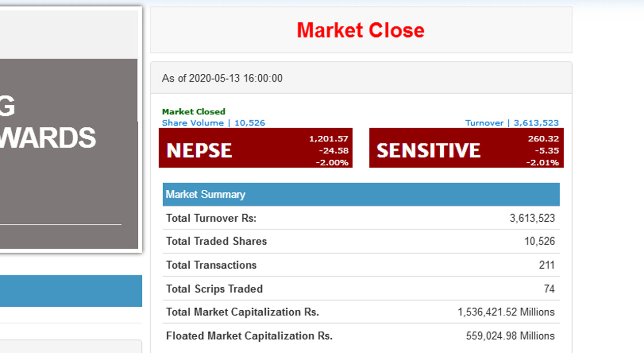Click the 1,536,421.52 Millions value
Image resolution: width=644 pixels, height=353 pixels.
(506, 312)
